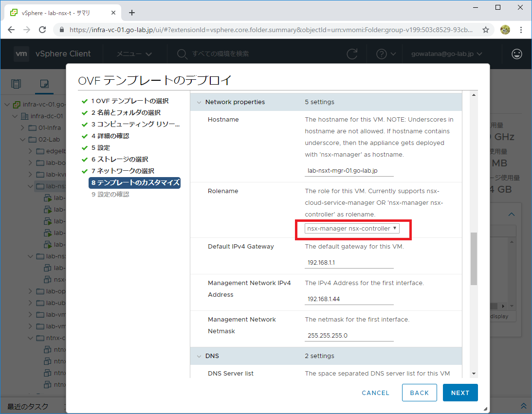
Task: Select VMs and Templates view icon
Action: coord(44,83)
